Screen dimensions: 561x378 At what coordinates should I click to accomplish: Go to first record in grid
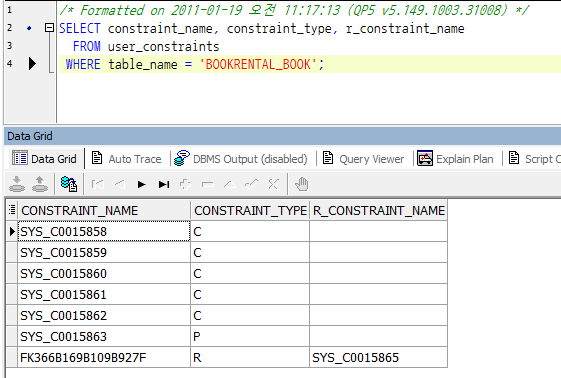coord(97,185)
